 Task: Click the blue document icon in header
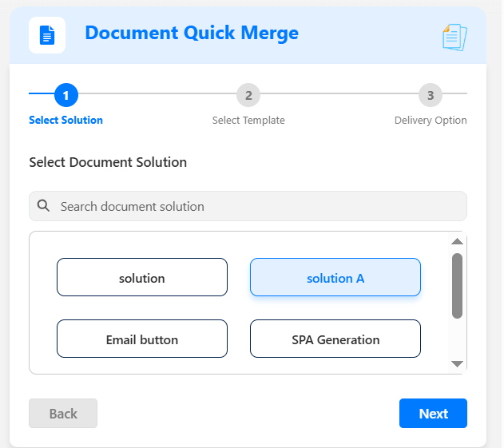[x=47, y=35]
